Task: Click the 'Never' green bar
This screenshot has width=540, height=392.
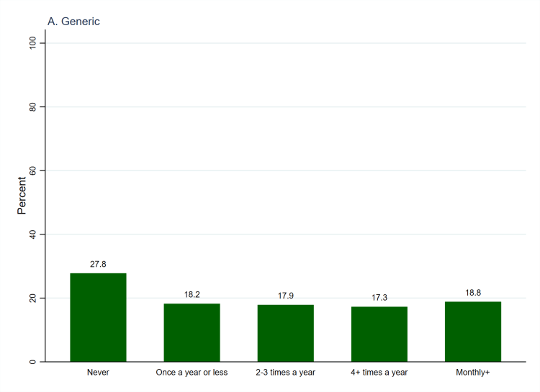Action: (x=98, y=317)
